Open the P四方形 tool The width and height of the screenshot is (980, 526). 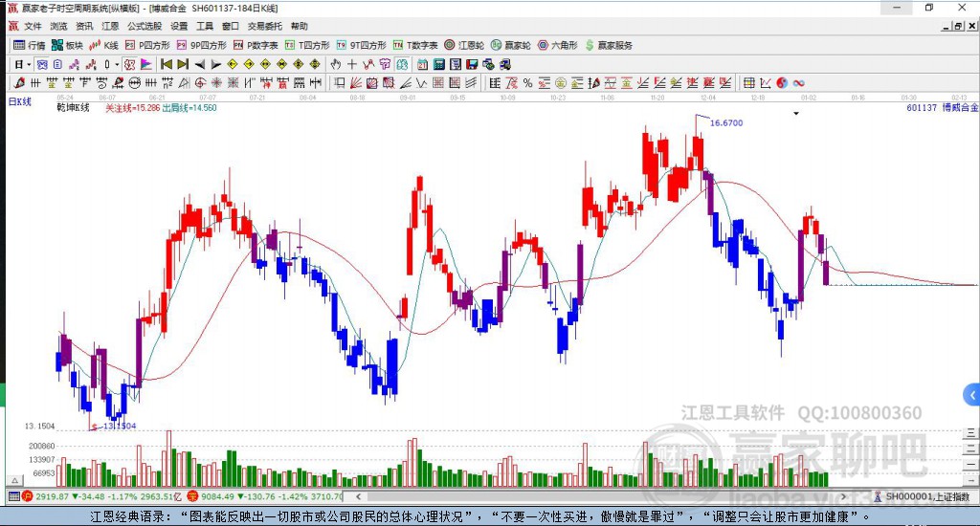147,45
